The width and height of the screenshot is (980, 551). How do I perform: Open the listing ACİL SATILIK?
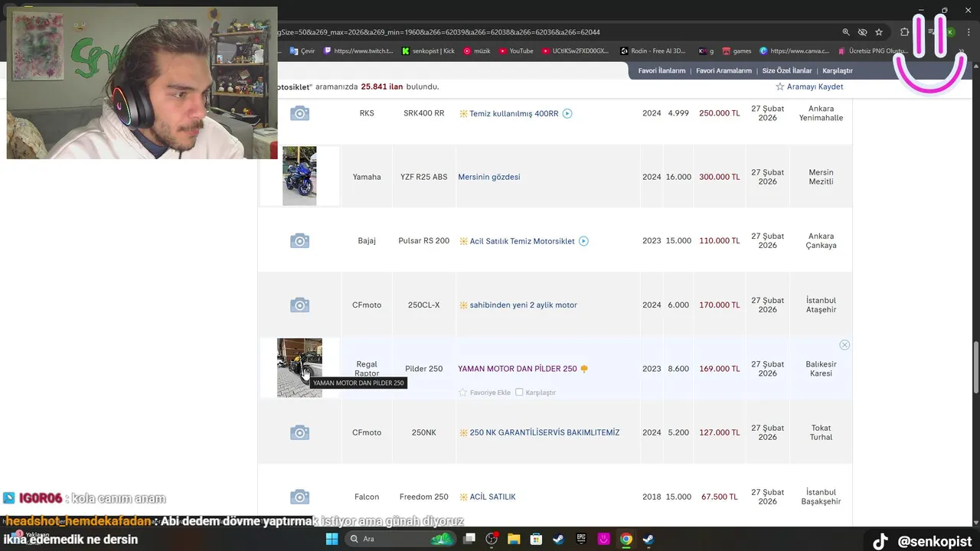(492, 497)
